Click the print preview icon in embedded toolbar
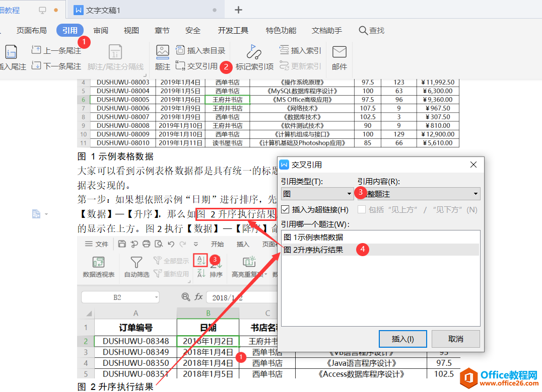Viewport: 542px width, 392px height. pos(159,244)
